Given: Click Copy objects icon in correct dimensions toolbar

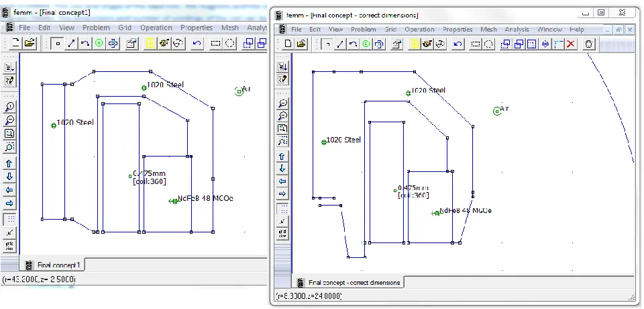Looking at the screenshot, I should pyautogui.click(x=519, y=44).
